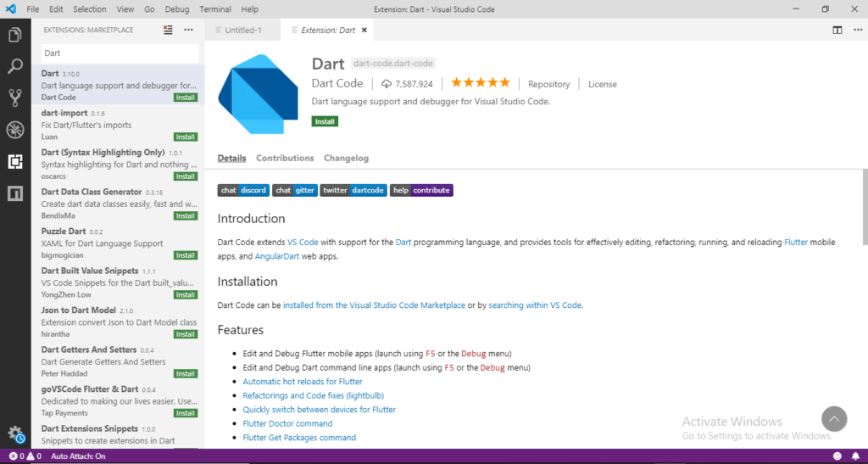Screen dimensions: 868x464
Task: Click the chat discord badge
Action: tap(243, 190)
